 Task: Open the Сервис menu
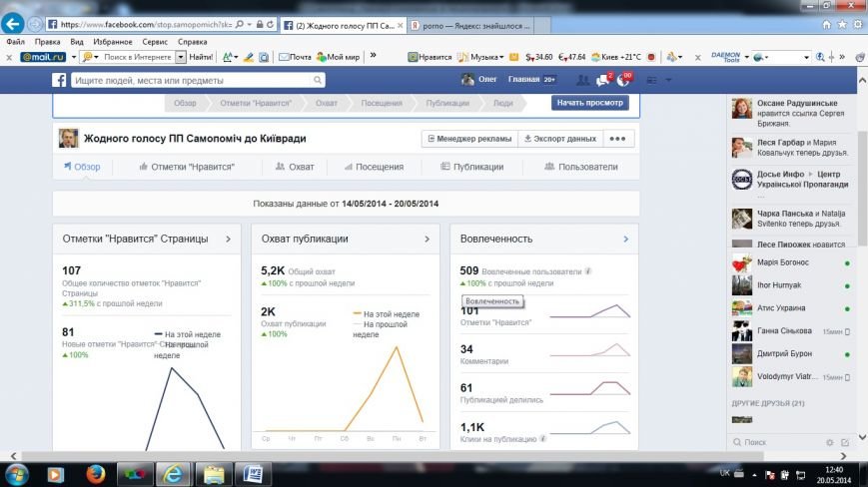155,42
